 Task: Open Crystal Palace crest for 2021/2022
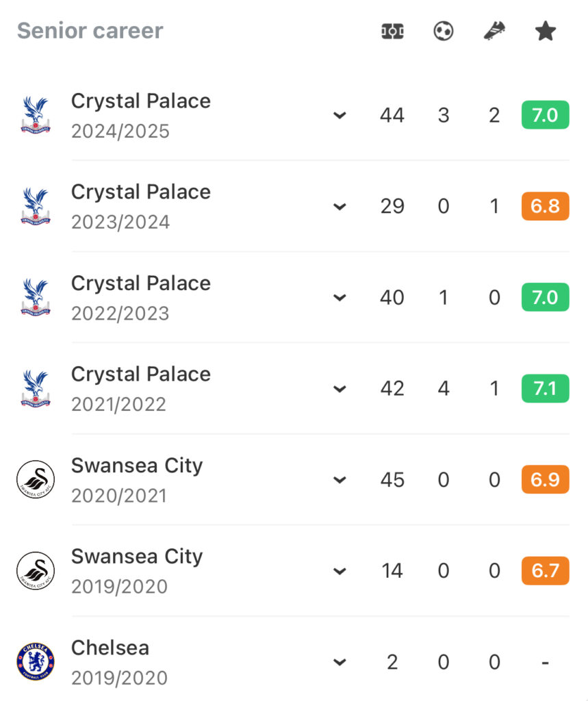[36, 388]
